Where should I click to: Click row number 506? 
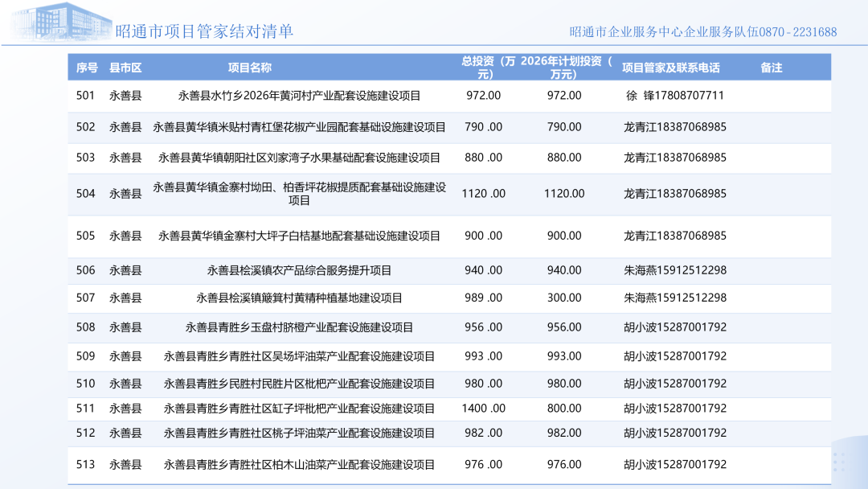[x=85, y=270]
